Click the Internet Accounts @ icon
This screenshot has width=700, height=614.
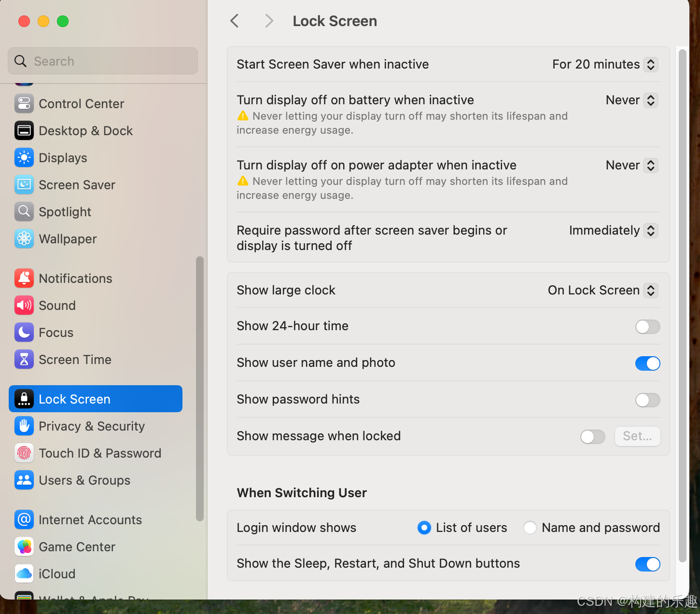click(x=24, y=519)
